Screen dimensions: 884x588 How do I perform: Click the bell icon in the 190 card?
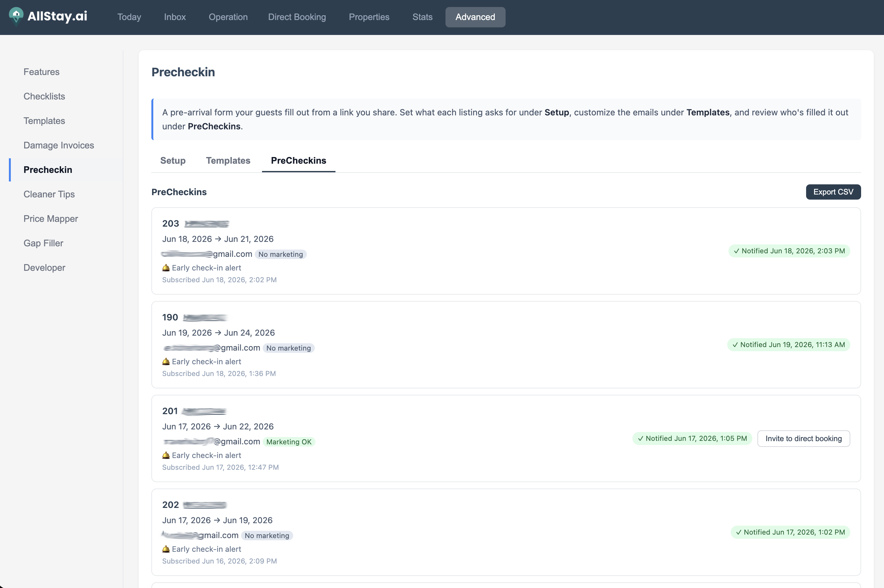[x=166, y=361]
